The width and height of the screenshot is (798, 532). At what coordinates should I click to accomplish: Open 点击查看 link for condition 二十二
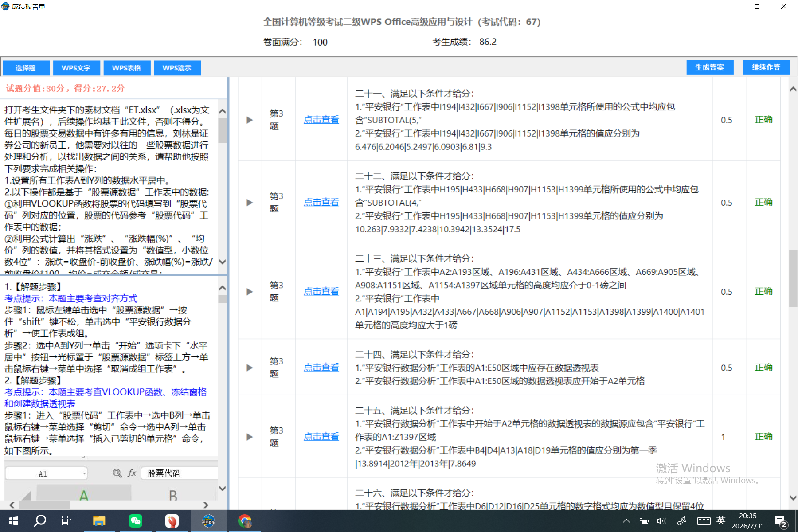click(321, 202)
